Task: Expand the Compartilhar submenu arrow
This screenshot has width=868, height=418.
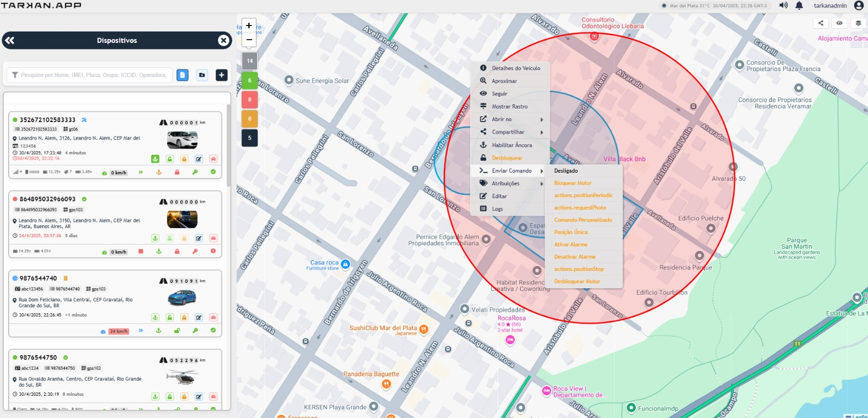Action: [x=541, y=132]
